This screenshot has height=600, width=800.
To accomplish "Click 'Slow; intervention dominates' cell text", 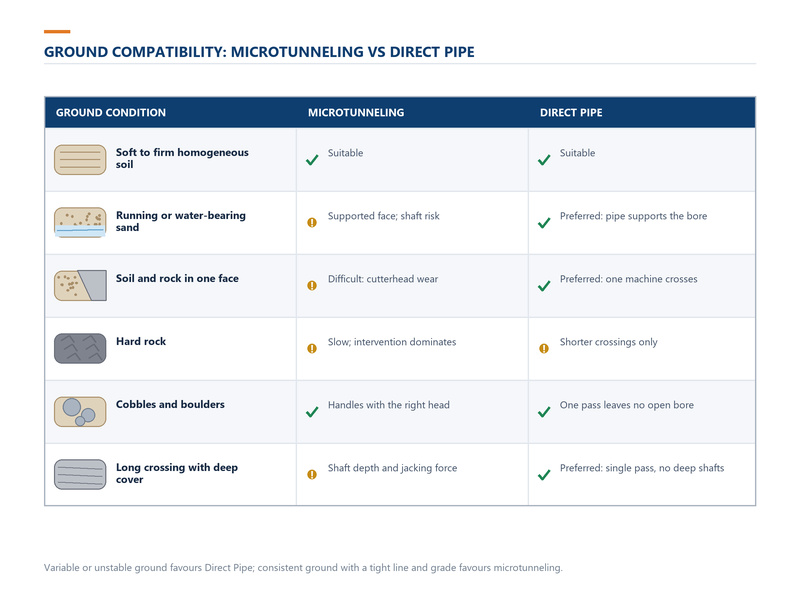I will tap(392, 342).
